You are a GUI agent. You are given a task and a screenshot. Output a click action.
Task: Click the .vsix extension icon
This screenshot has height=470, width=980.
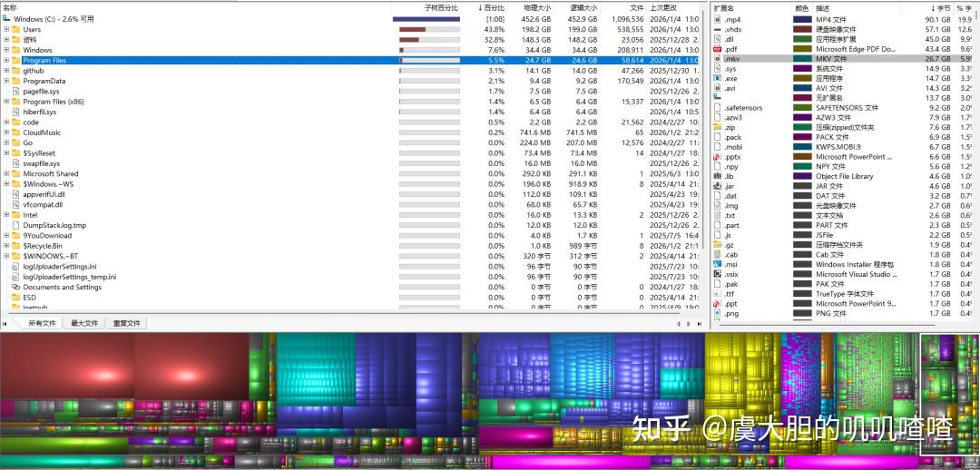[718, 274]
